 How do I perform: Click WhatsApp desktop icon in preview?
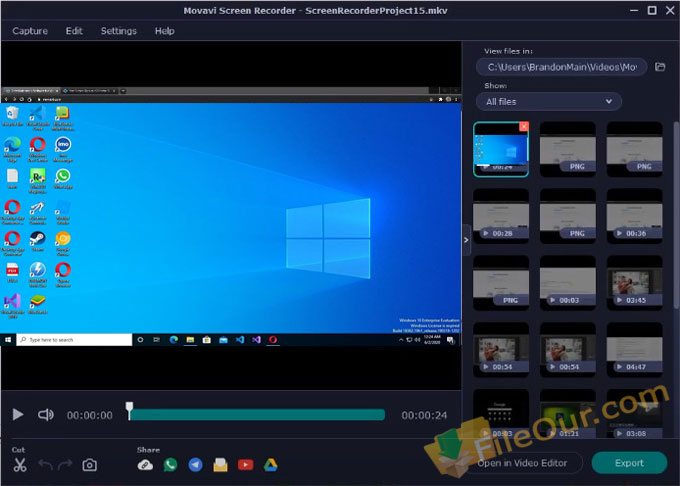coord(63,179)
